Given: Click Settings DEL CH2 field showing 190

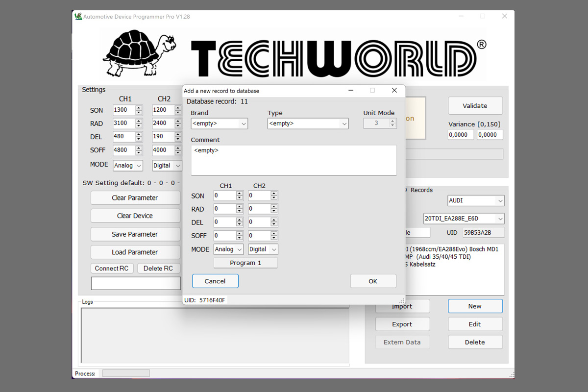Looking at the screenshot, I should (163, 137).
